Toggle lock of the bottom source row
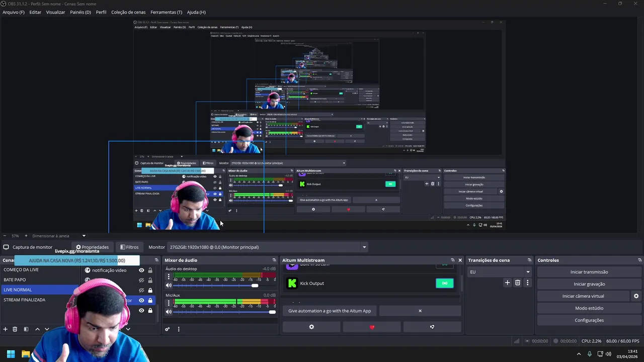644x362 pixels. click(150, 310)
